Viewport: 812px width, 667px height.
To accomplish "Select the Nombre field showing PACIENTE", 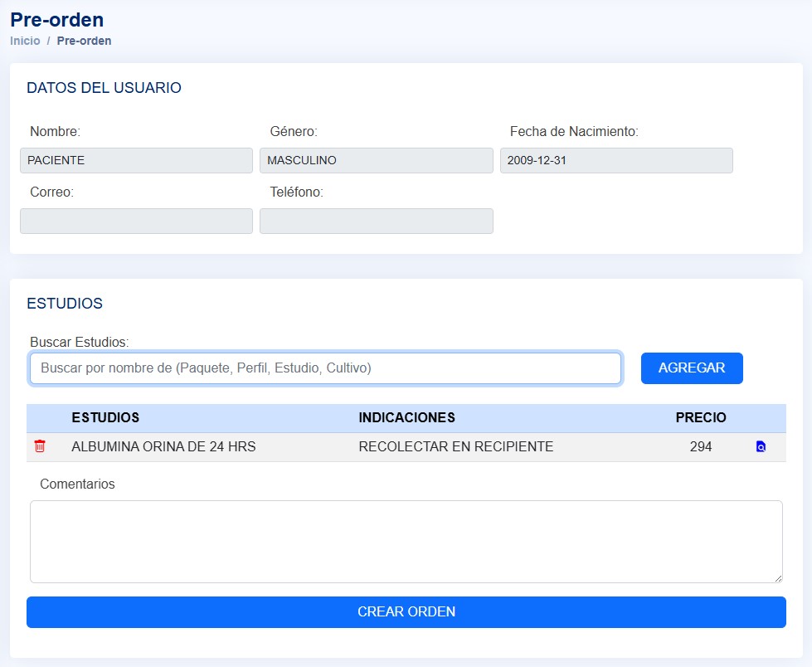I will pos(136,160).
